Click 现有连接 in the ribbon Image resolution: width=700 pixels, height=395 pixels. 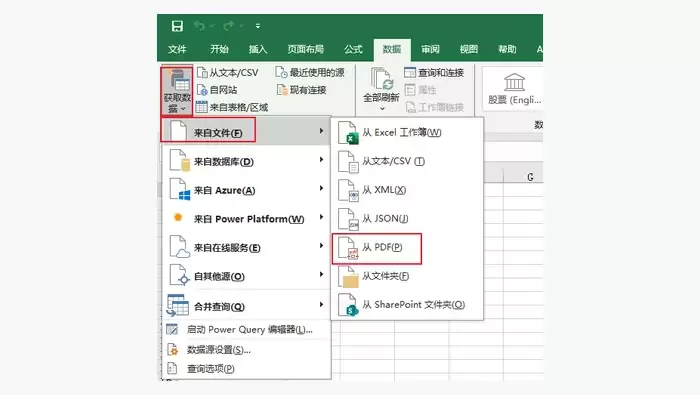click(301, 90)
